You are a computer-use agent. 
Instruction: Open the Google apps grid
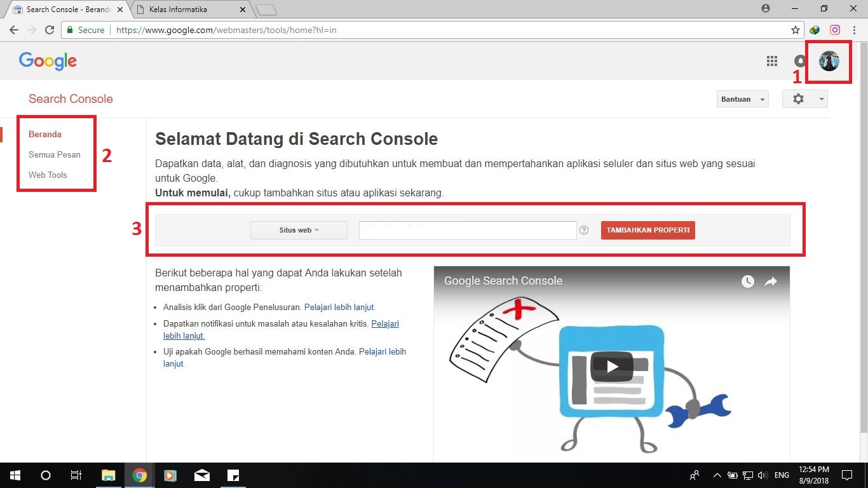772,61
